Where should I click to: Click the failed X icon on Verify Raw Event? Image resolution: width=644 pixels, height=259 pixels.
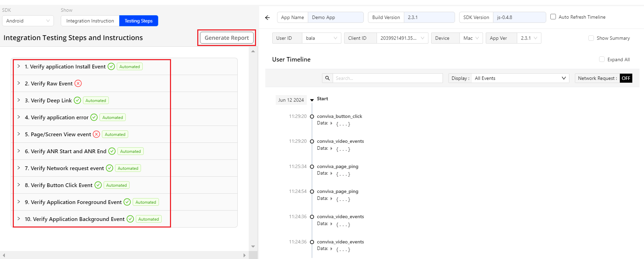click(78, 83)
